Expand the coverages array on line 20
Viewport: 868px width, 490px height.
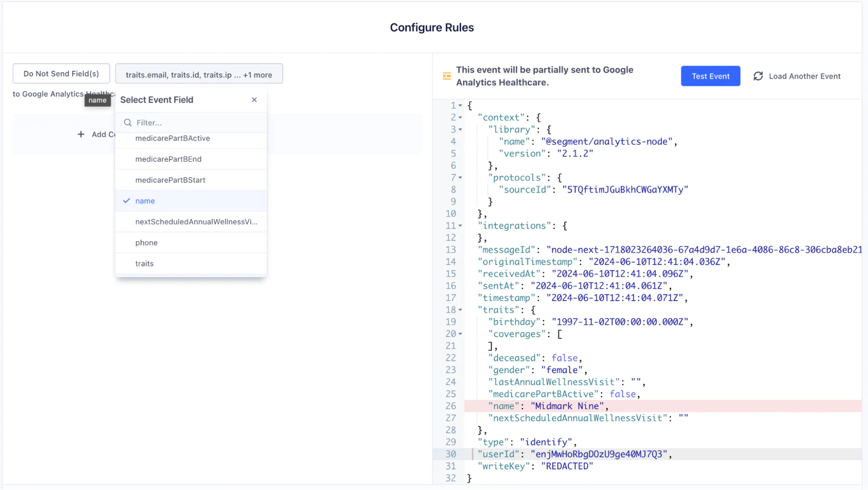point(459,334)
